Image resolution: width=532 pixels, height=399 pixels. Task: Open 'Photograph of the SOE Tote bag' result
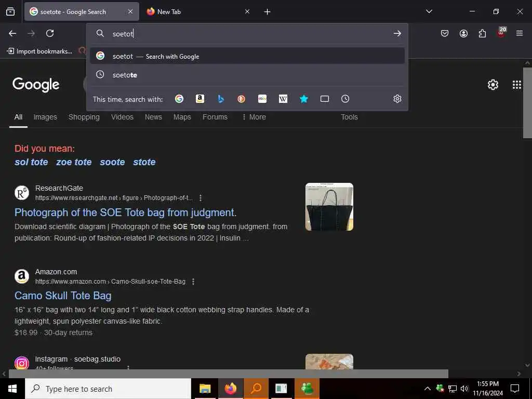(x=126, y=212)
